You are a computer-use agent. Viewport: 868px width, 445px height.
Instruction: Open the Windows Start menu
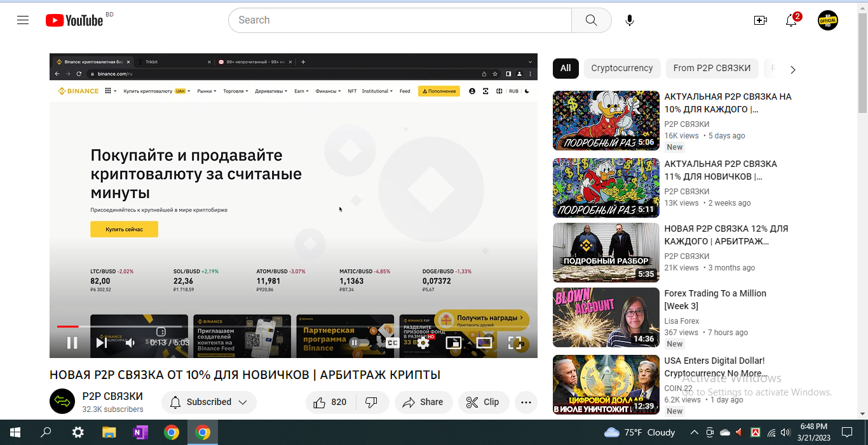coord(15,432)
